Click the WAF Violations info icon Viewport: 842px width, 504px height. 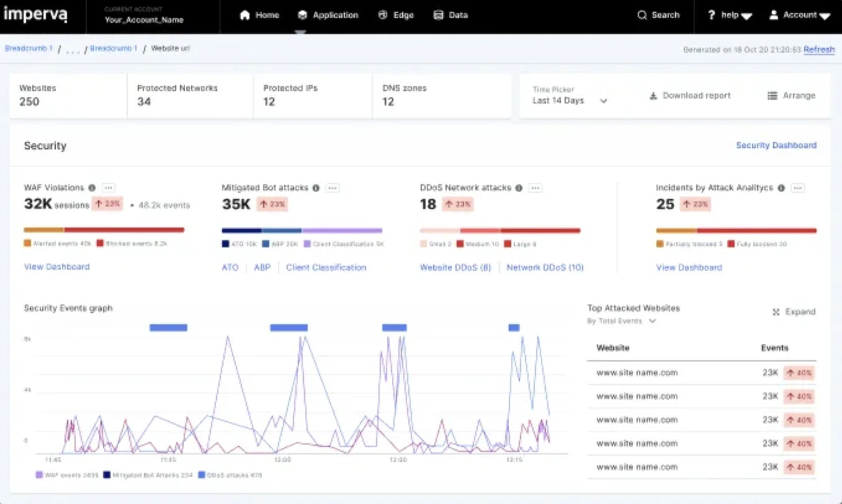(92, 188)
